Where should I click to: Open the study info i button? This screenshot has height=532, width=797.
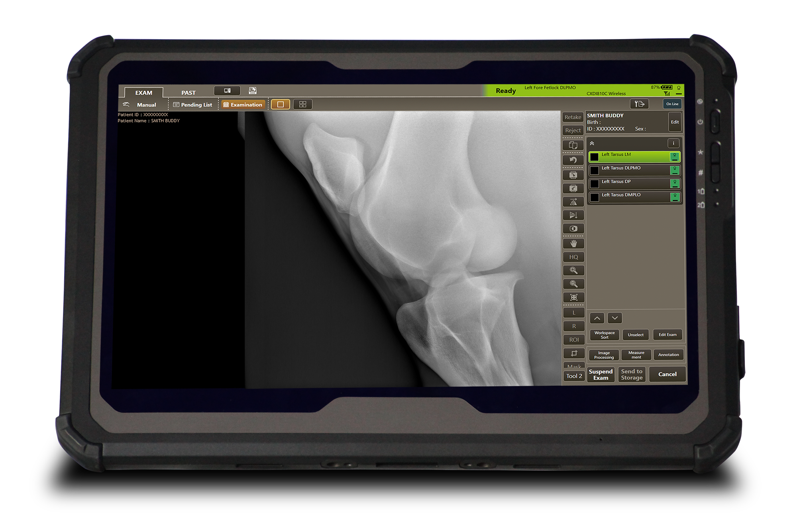click(673, 143)
